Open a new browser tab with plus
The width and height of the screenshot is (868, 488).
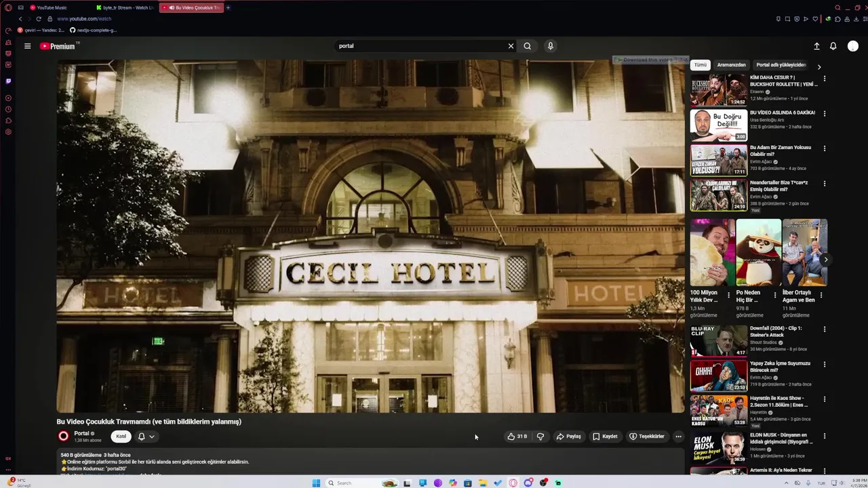pyautogui.click(x=228, y=7)
